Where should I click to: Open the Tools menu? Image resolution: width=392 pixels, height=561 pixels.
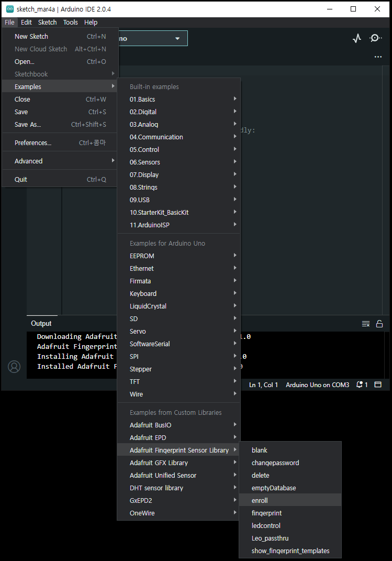(x=71, y=22)
